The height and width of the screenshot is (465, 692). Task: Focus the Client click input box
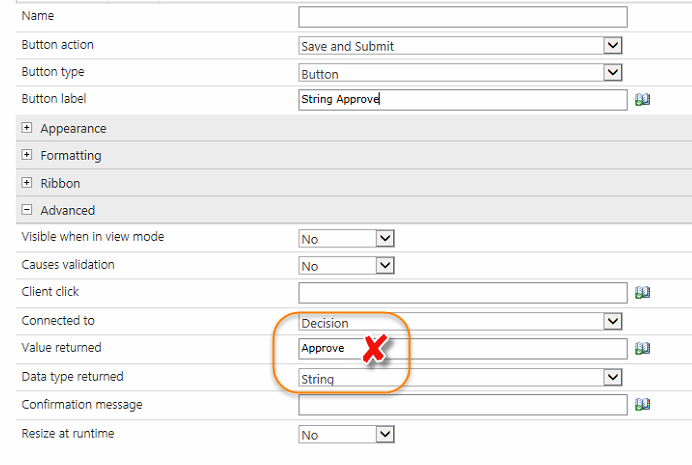[x=462, y=292]
